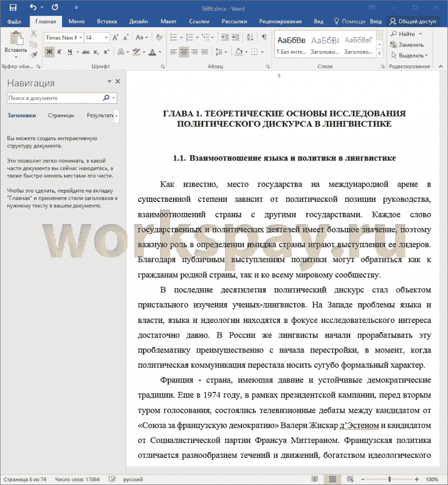Image resolution: width=448 pixels, height=485 pixels.
Task: Open the spelling check status icon
Action: (x=112, y=479)
